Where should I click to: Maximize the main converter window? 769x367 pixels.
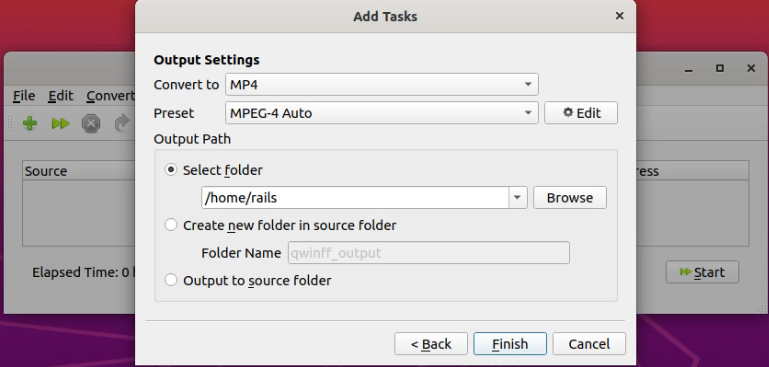pyautogui.click(x=719, y=69)
